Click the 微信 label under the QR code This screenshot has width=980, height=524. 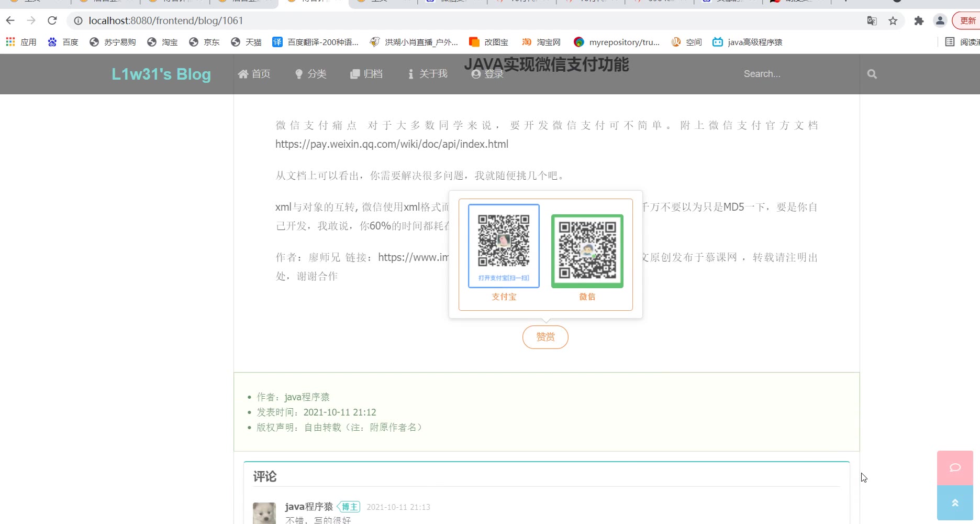587,297
